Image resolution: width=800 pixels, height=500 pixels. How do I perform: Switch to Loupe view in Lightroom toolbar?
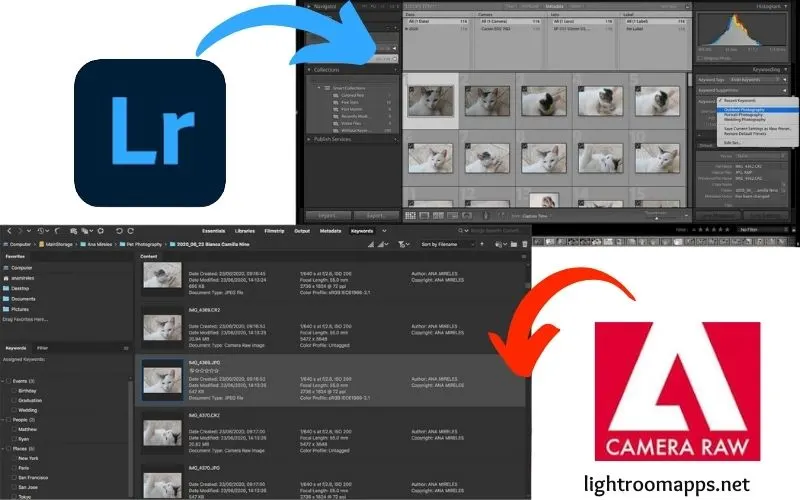(x=424, y=214)
